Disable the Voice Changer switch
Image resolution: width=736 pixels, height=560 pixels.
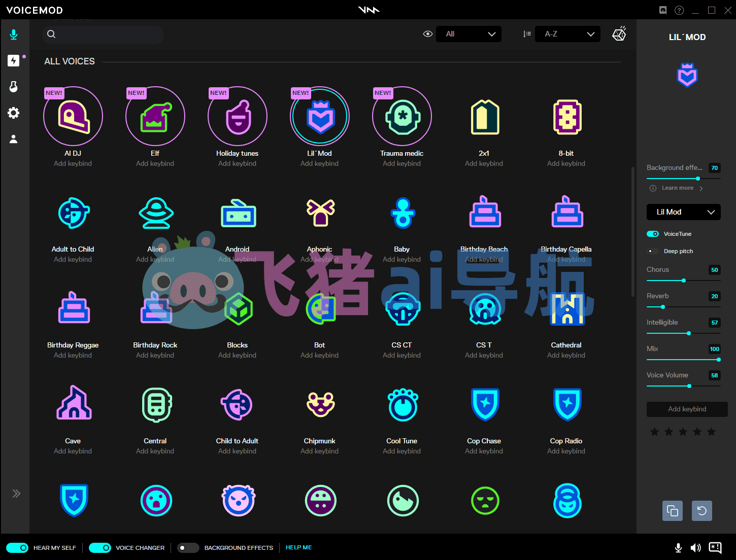(x=100, y=548)
